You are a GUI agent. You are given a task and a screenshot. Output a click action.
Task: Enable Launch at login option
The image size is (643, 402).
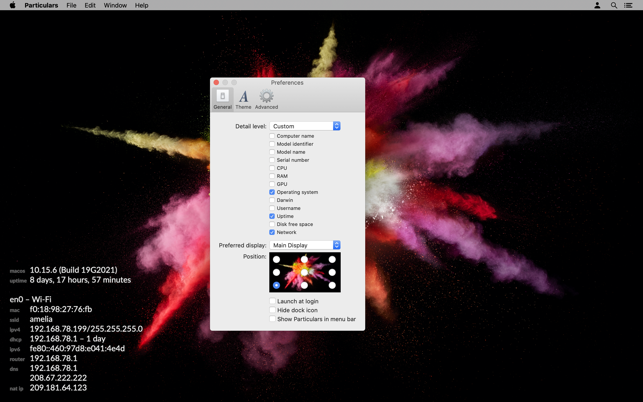[x=272, y=301]
